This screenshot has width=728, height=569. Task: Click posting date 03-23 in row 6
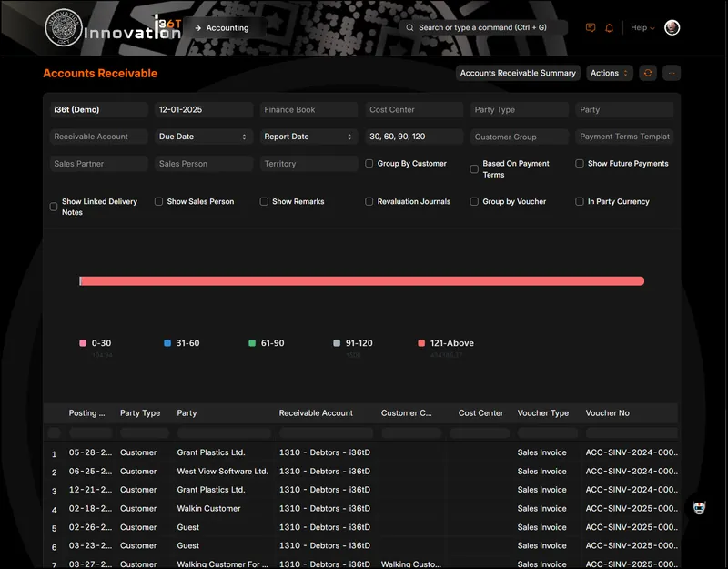[x=90, y=545]
